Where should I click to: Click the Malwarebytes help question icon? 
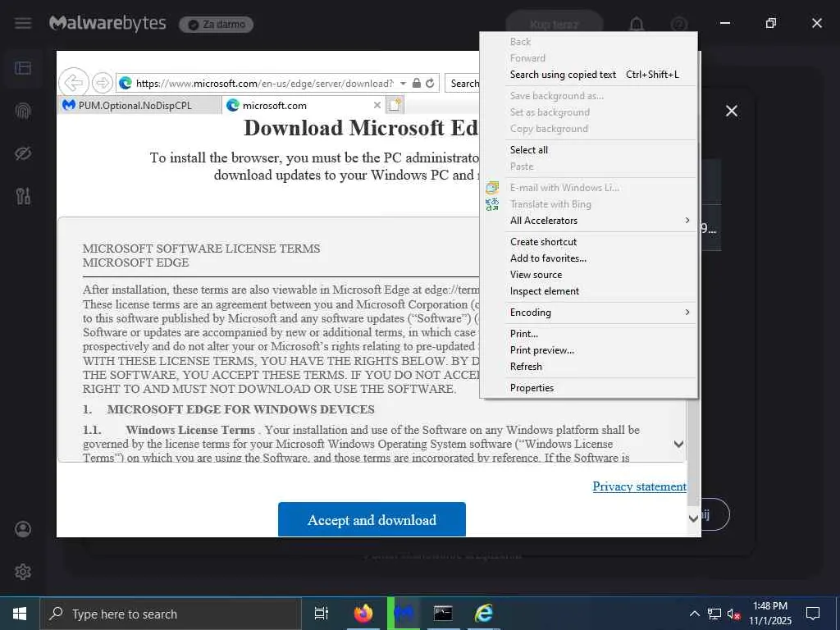pyautogui.click(x=679, y=24)
